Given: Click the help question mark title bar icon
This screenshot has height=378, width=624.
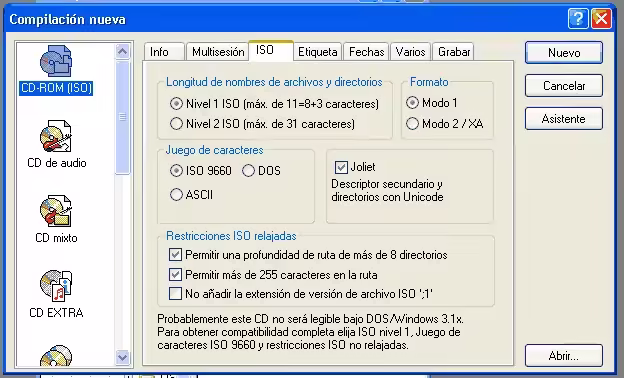Looking at the screenshot, I should 578,18.
